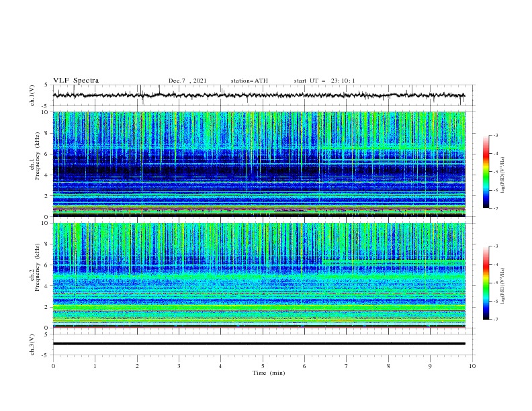The image size is (532, 411).
Task: Click time axis tick label "2"
Action: tap(137, 366)
